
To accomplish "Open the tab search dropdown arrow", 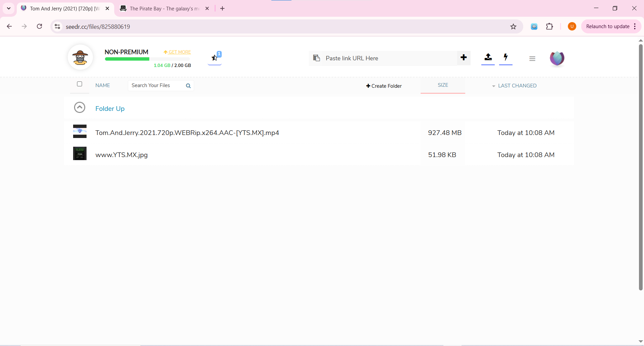I will tap(9, 8).
